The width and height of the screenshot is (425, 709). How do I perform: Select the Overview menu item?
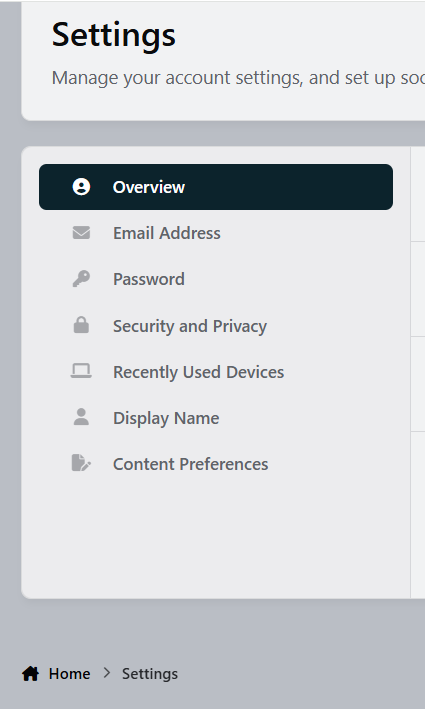216,187
